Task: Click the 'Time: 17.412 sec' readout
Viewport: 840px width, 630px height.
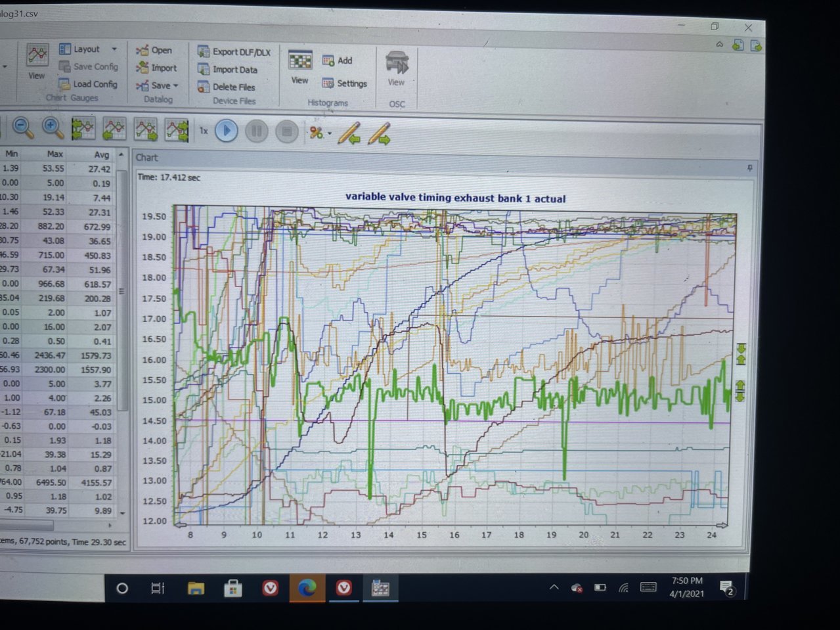Action: 169,177
